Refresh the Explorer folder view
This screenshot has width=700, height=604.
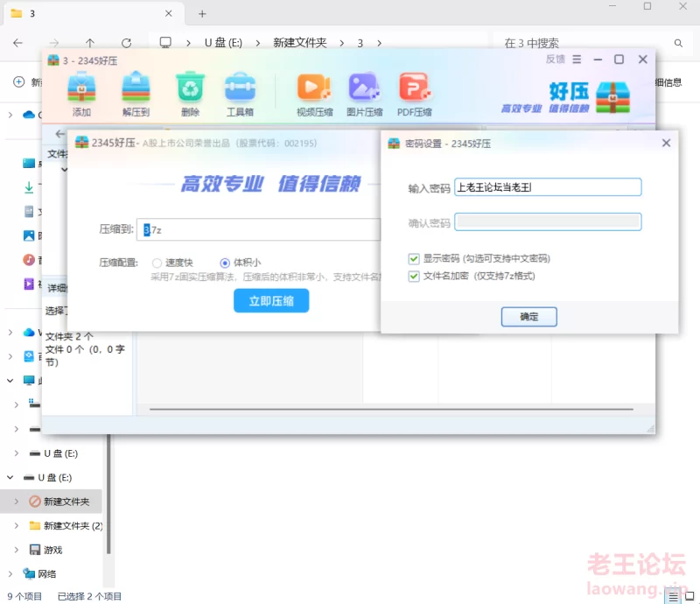click(126, 43)
